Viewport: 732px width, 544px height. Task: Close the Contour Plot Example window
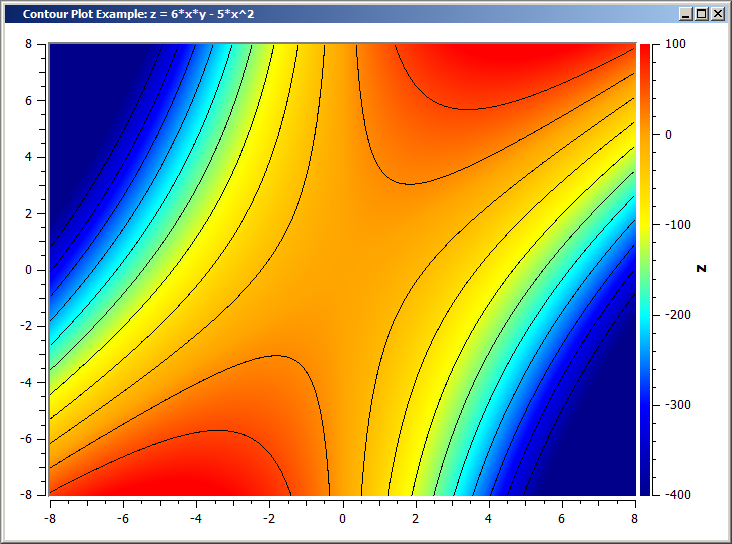(x=718, y=14)
